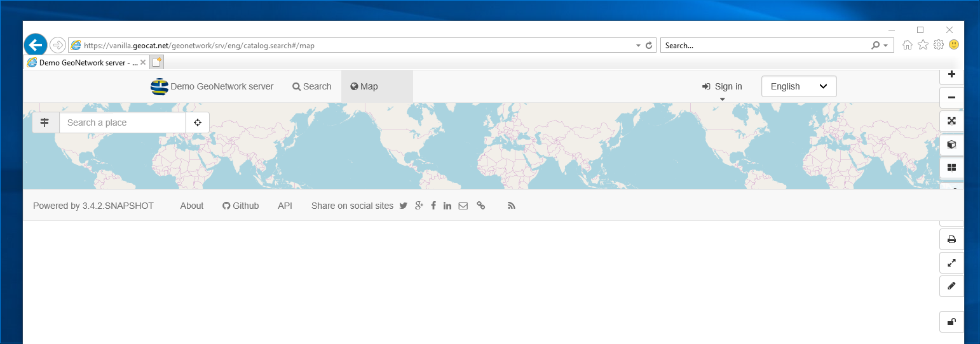The height and width of the screenshot is (344, 980).
Task: Click the Sign in link
Action: click(x=722, y=86)
